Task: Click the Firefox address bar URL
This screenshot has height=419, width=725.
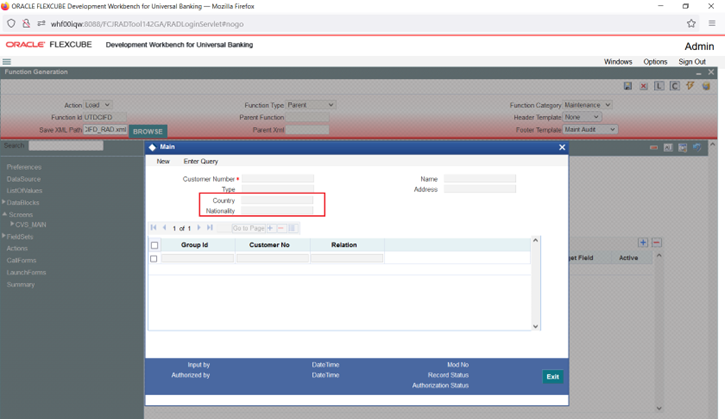Action: 147,24
